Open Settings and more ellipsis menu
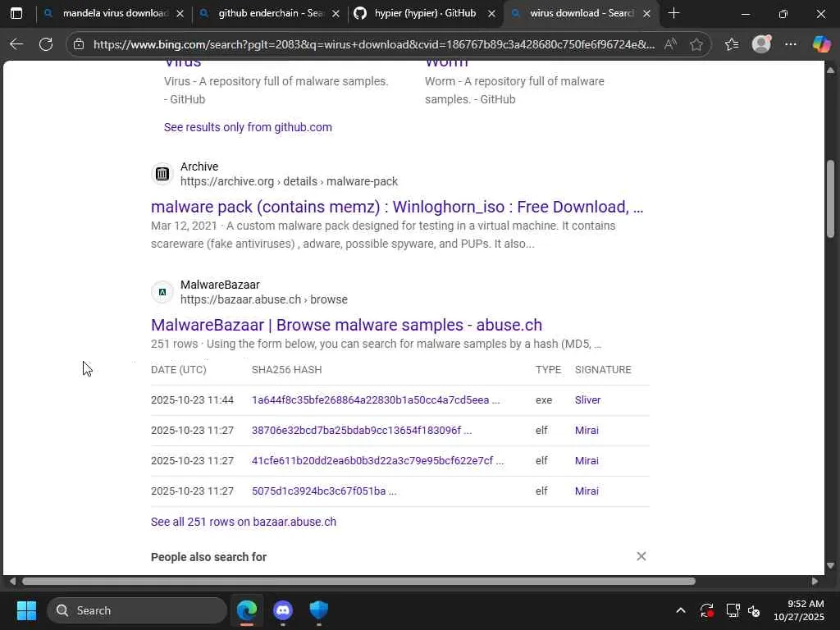This screenshot has width=840, height=630. click(791, 44)
